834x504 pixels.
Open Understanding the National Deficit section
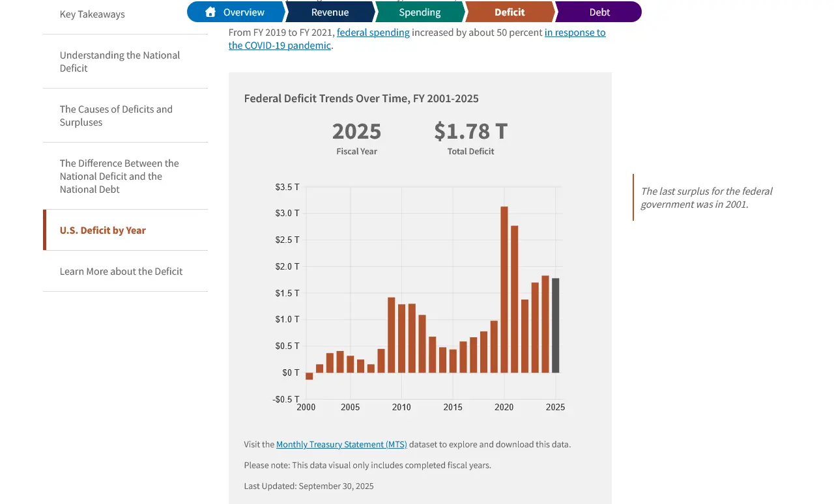click(x=120, y=62)
